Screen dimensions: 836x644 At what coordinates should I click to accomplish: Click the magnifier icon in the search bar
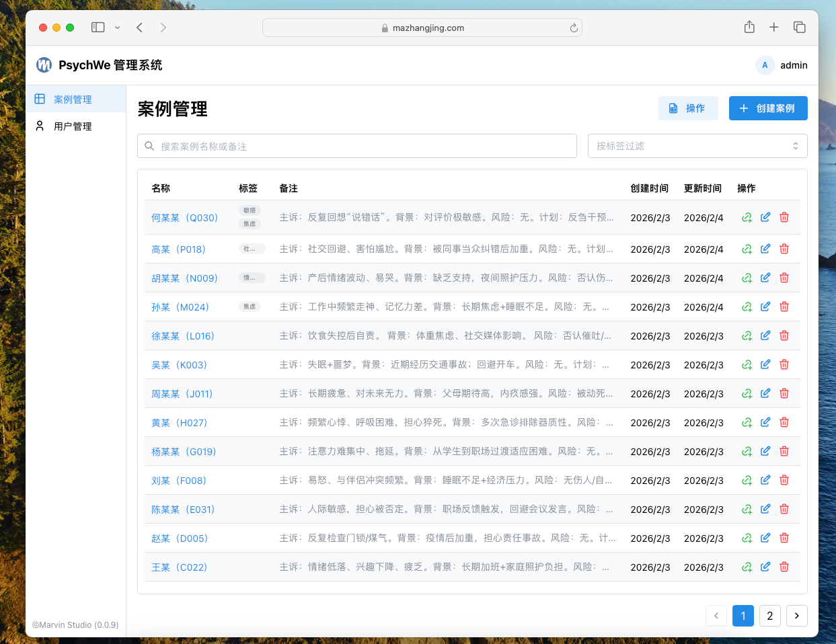click(x=149, y=146)
